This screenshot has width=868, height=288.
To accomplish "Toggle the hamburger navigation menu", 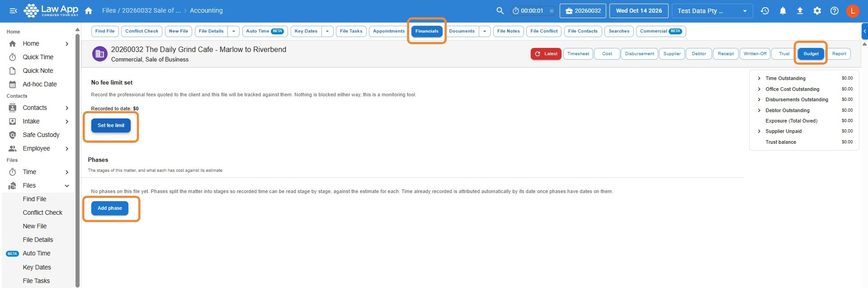I will [13, 10].
